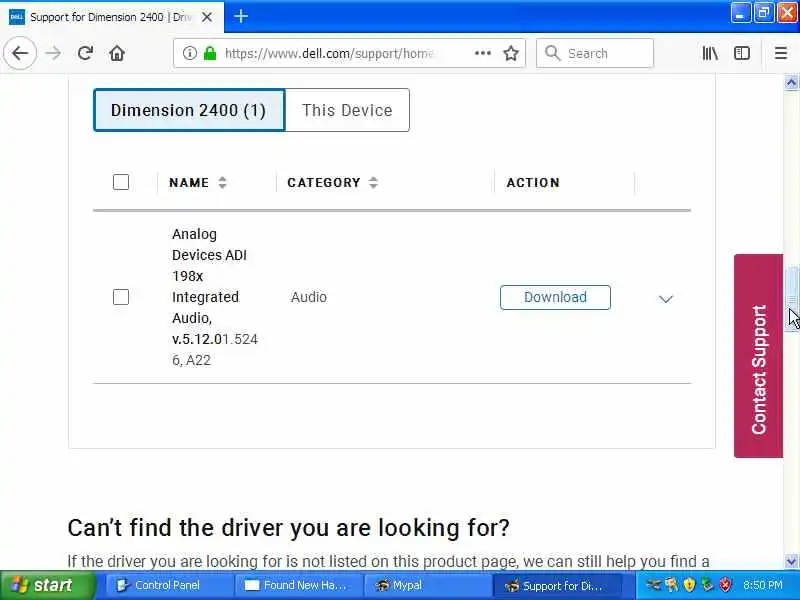Reload the Dell support page
The width and height of the screenshot is (800, 600).
85,53
